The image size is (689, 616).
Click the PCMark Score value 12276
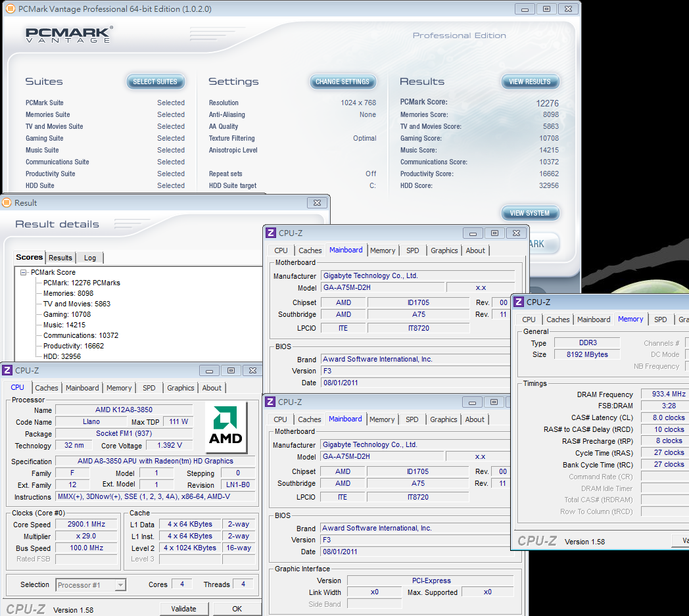[547, 103]
